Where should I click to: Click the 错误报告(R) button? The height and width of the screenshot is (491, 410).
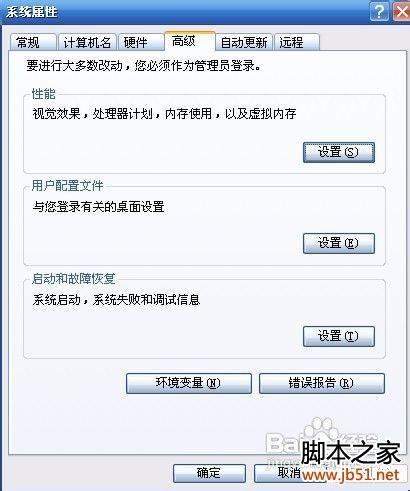point(322,383)
